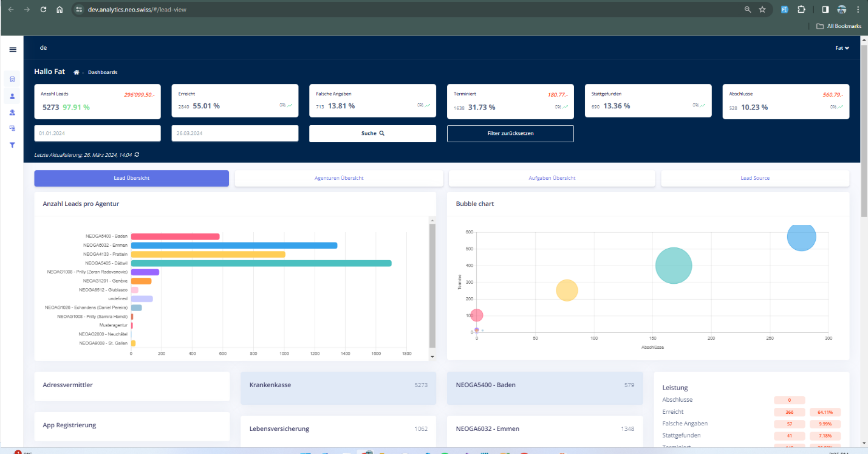Bookmark page with the star icon
868x454 pixels.
[x=762, y=10]
